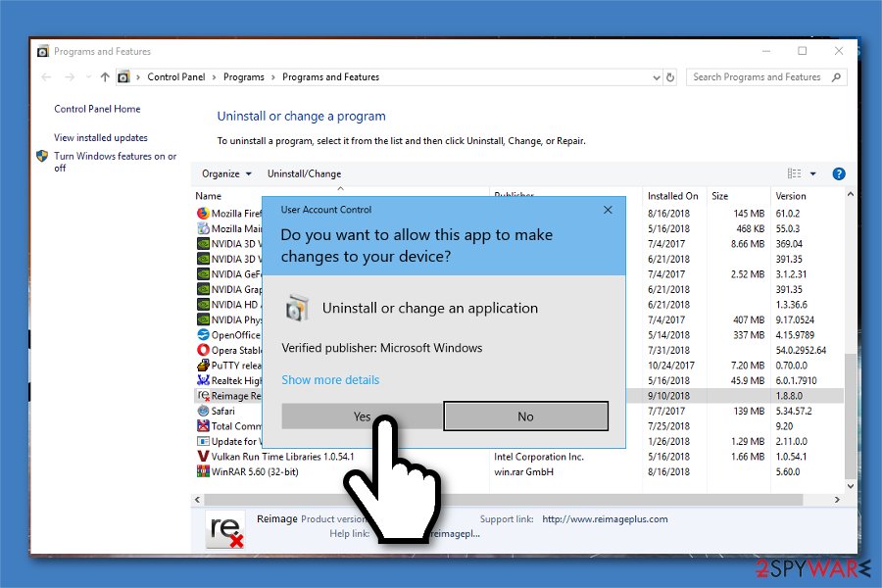Click No in the User Account Control dialog
The height and width of the screenshot is (588, 882).
click(525, 416)
